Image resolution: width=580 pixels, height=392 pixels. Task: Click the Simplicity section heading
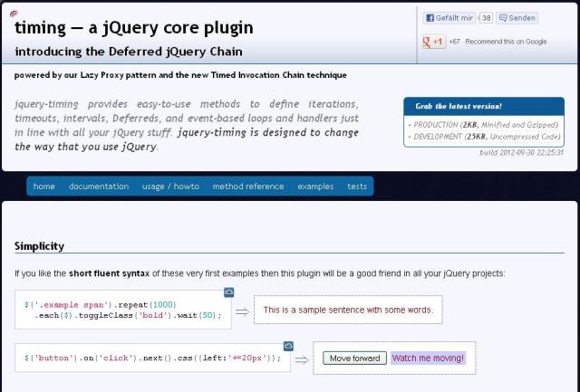(x=39, y=246)
